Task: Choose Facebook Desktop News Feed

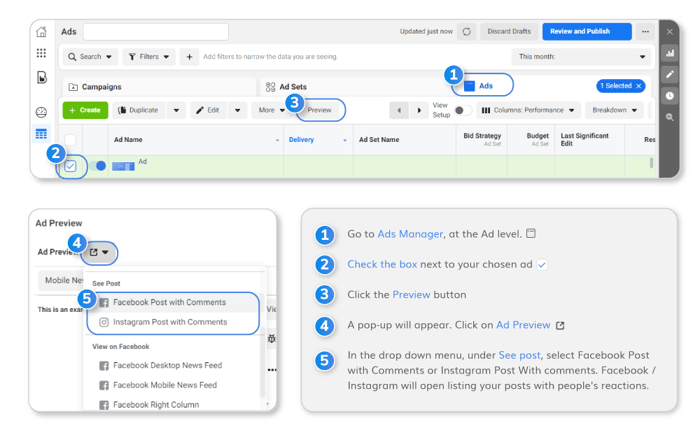Action: coord(167,366)
